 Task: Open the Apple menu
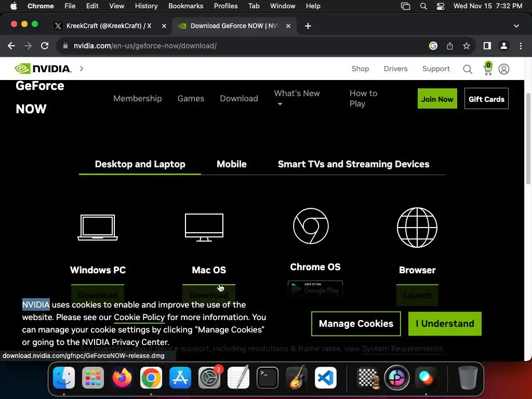tap(14, 6)
